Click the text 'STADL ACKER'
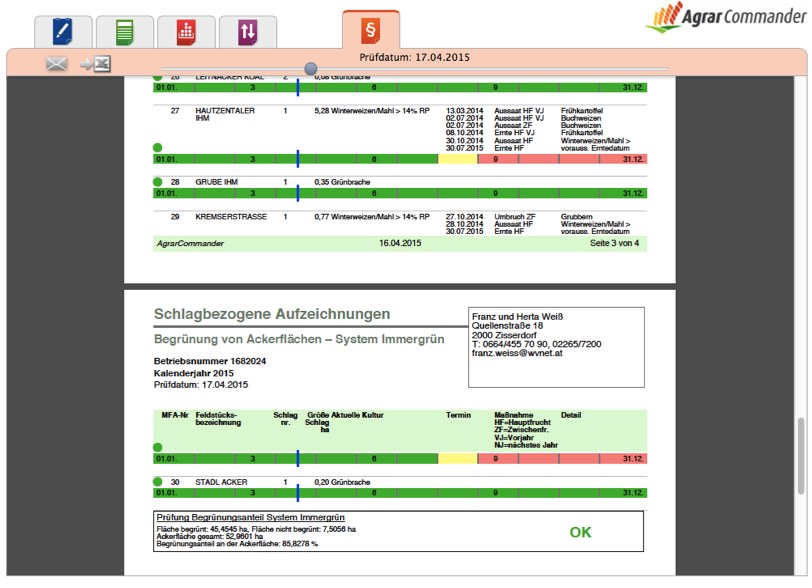Viewport: 812px width, 588px height. (221, 482)
